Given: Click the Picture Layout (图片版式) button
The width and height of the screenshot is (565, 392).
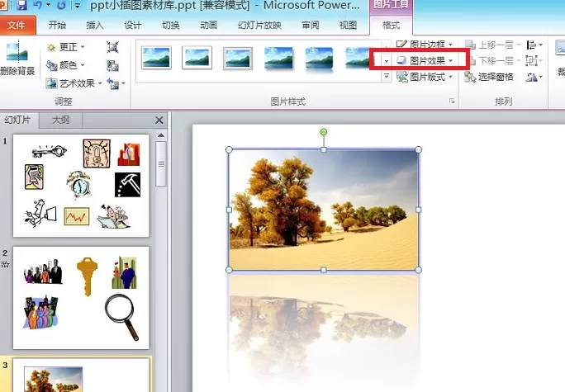Looking at the screenshot, I should [x=425, y=77].
